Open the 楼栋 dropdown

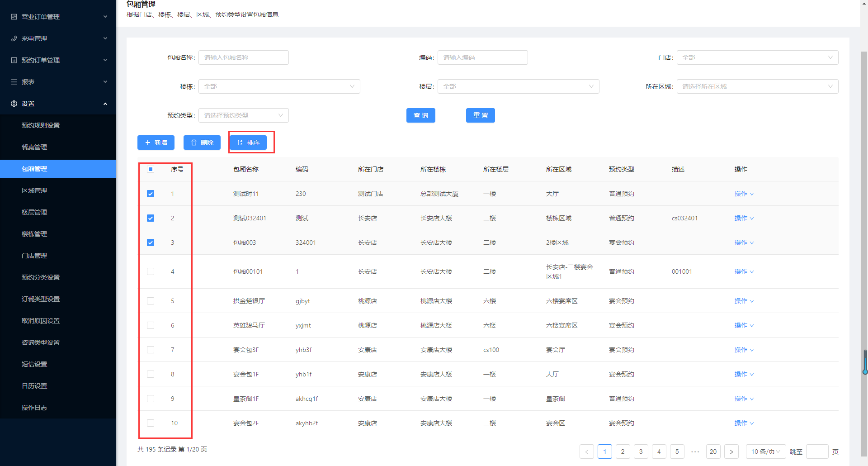pyautogui.click(x=279, y=86)
